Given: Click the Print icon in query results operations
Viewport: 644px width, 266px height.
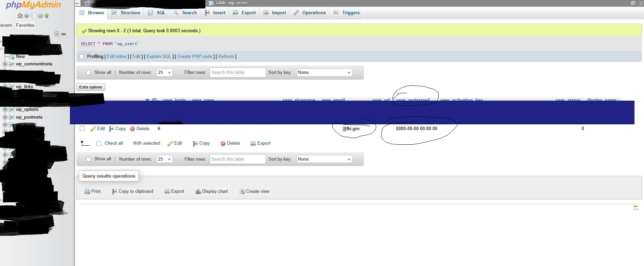Looking at the screenshot, I should click(x=87, y=191).
